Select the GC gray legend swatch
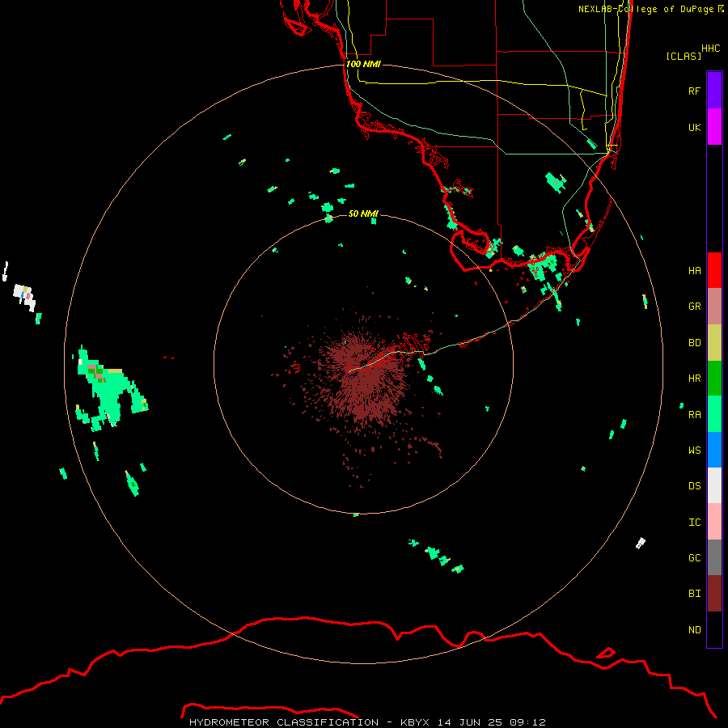Viewport: 728px width, 728px height. point(714,557)
